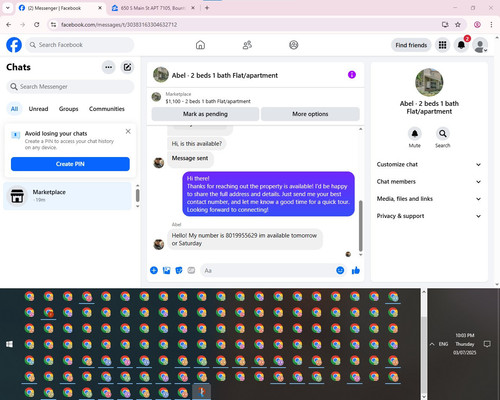Screen dimensions: 500x400
Task: Expand the Privacy & support section
Action: 429,216
